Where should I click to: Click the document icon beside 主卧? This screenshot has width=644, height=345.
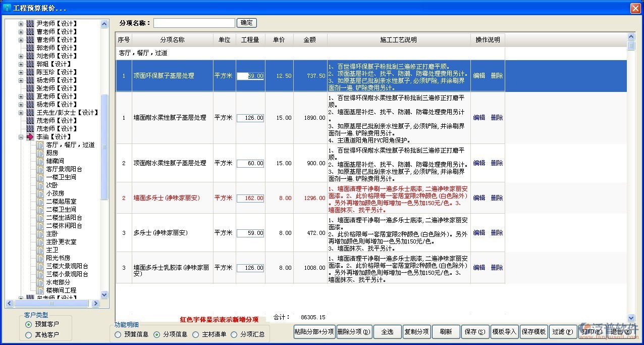tap(40, 234)
